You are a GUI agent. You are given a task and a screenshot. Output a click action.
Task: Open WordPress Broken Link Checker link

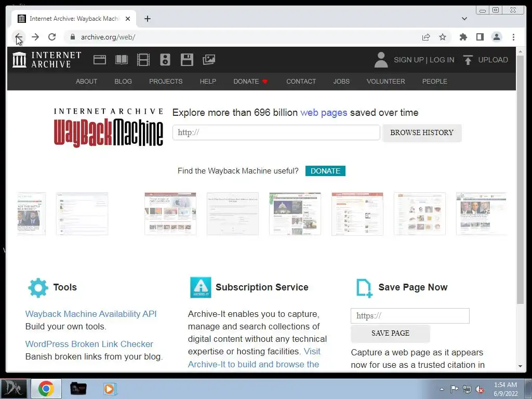(89, 344)
